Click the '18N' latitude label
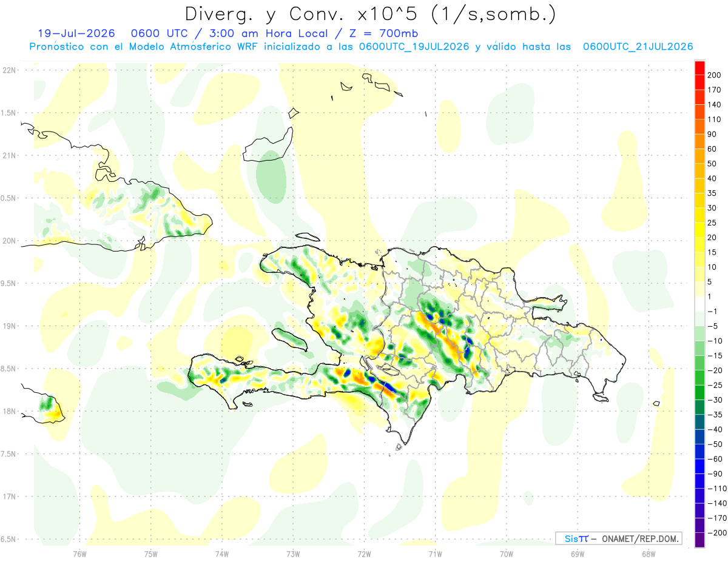 pyautogui.click(x=8, y=411)
